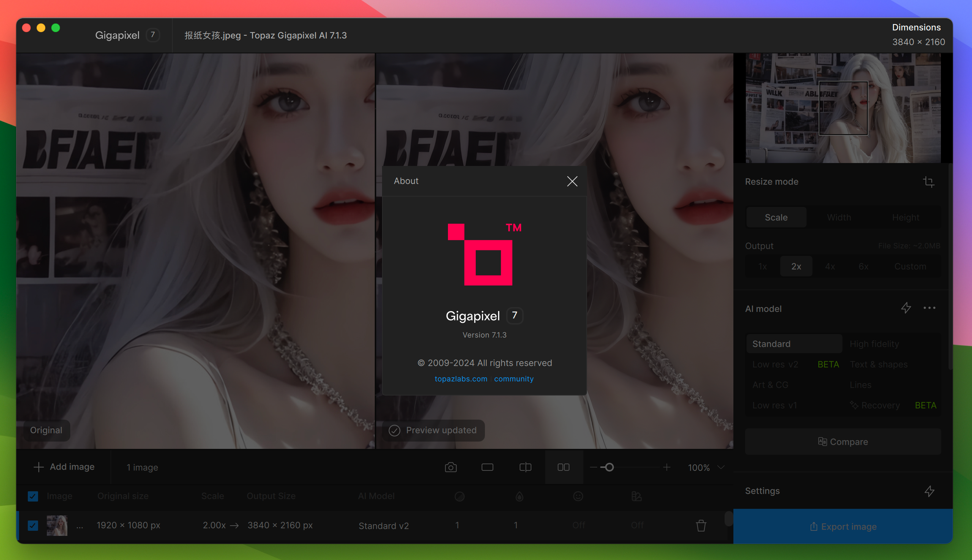Click the 100% zoom level dropdown
This screenshot has height=560, width=972.
click(706, 466)
